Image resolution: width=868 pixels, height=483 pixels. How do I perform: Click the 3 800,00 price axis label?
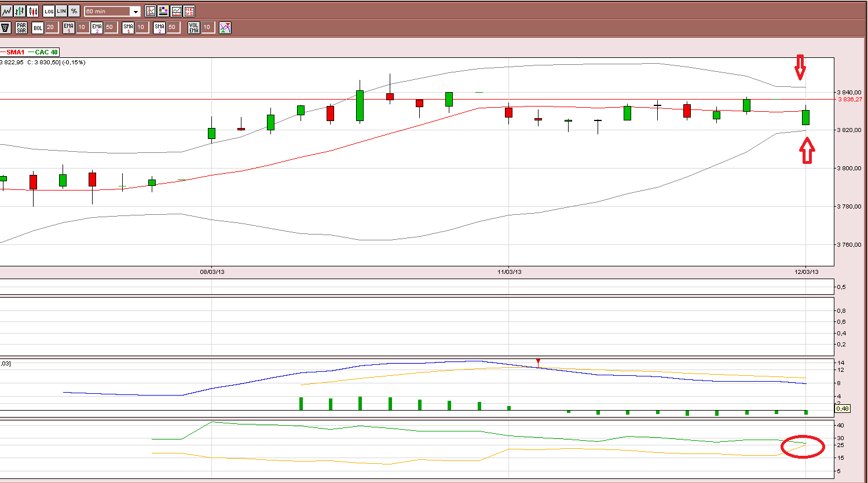(x=849, y=169)
